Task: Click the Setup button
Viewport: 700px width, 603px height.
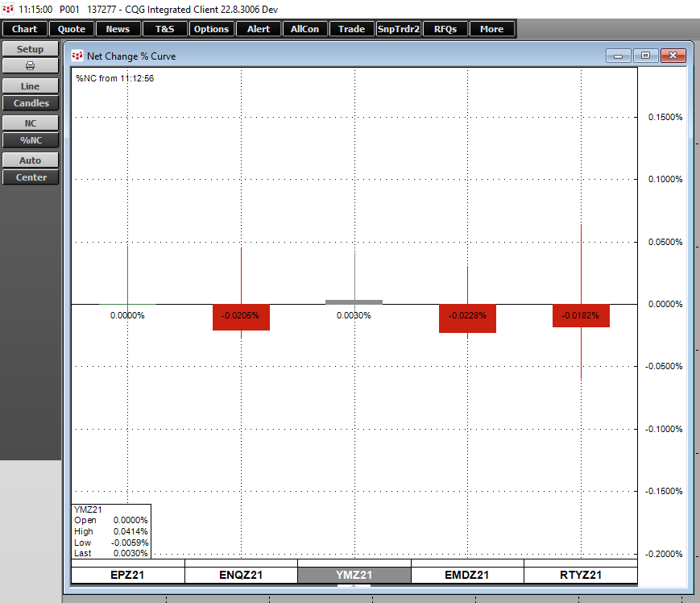Action: 30,48
